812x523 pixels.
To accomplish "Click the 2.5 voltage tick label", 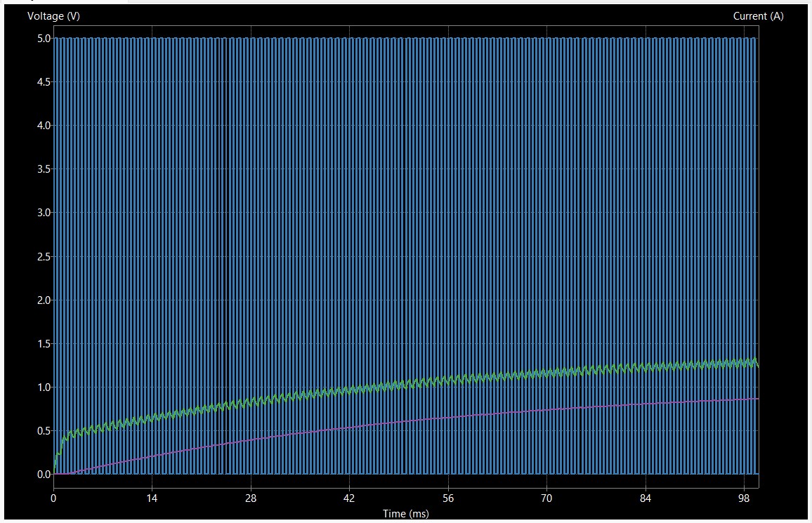I will click(44, 256).
